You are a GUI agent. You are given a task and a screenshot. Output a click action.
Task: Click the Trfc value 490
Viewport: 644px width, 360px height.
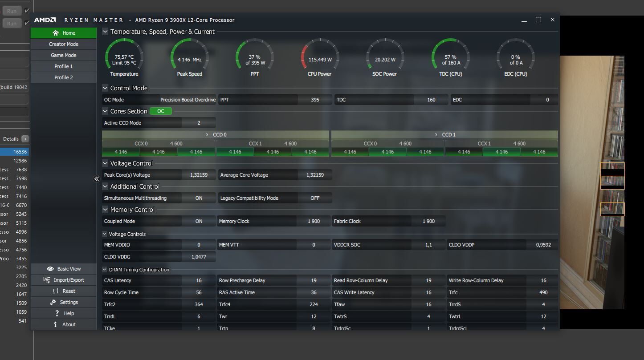[x=542, y=292]
